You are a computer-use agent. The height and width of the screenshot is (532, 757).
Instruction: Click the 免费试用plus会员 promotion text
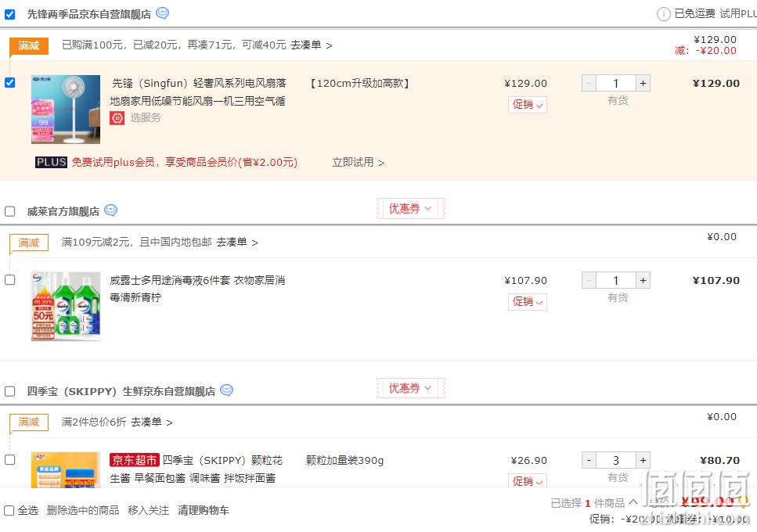click(185, 162)
